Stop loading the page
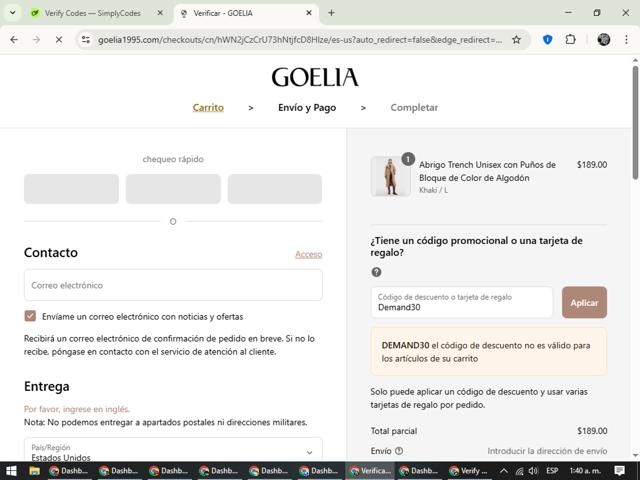Image resolution: width=640 pixels, height=480 pixels. tap(59, 40)
